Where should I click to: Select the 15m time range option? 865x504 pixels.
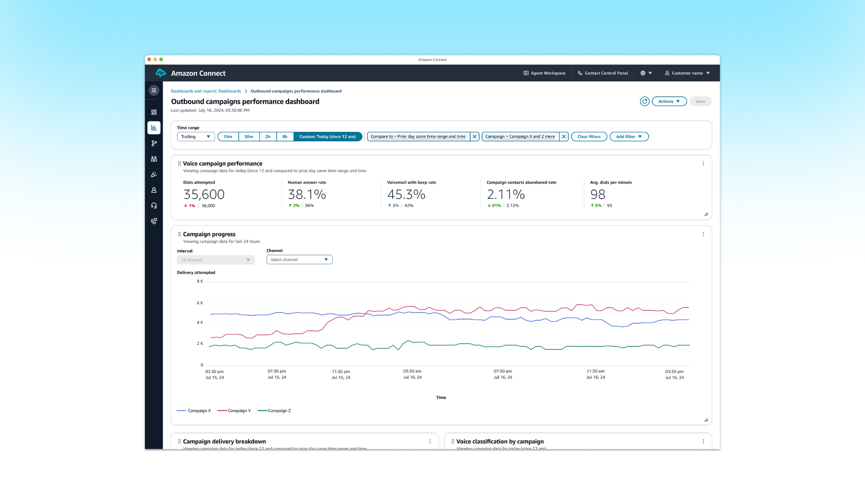tap(228, 136)
